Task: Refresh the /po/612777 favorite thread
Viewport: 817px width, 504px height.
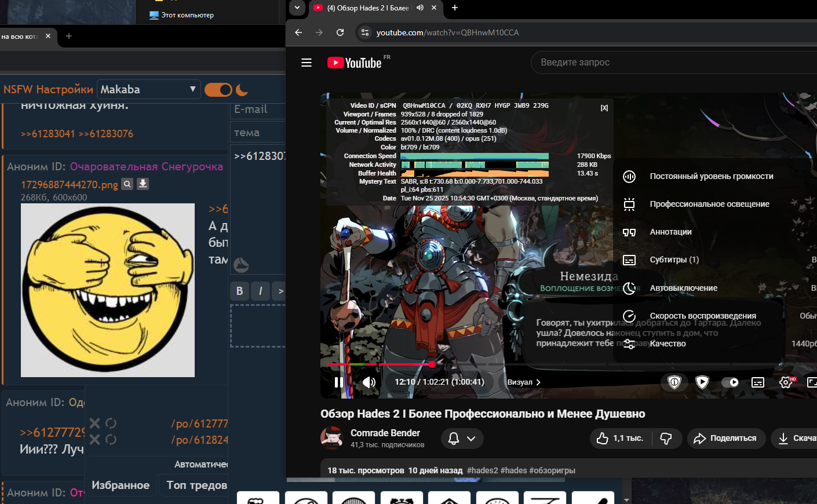Action: [x=111, y=423]
